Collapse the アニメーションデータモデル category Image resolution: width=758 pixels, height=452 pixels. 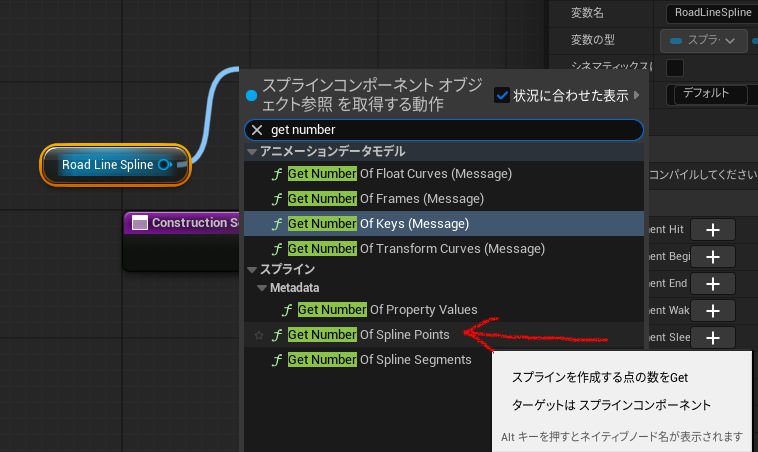pyautogui.click(x=252, y=152)
